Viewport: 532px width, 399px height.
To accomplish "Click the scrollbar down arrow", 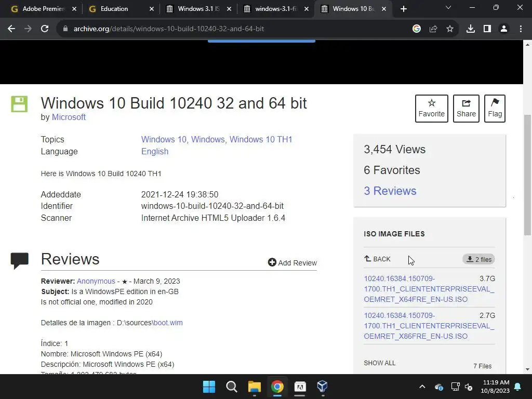I will (528, 369).
